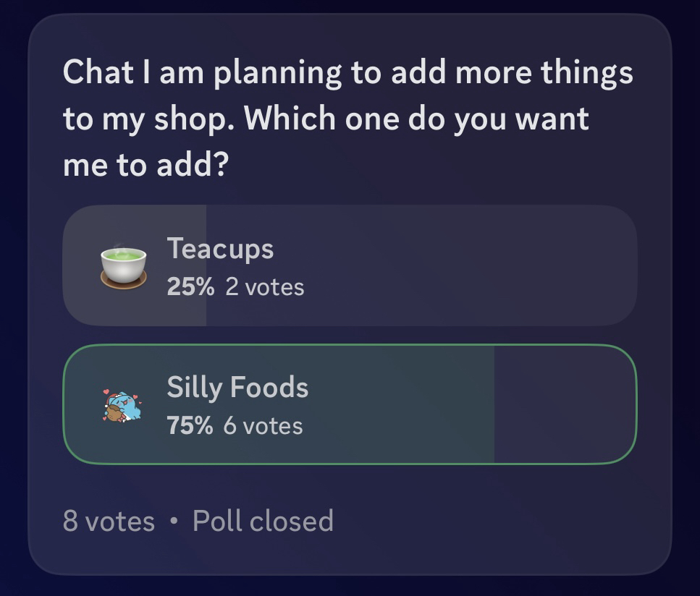700x596 pixels.
Task: Click the unfilled right end of Silly Foods bar
Action: click(x=565, y=405)
